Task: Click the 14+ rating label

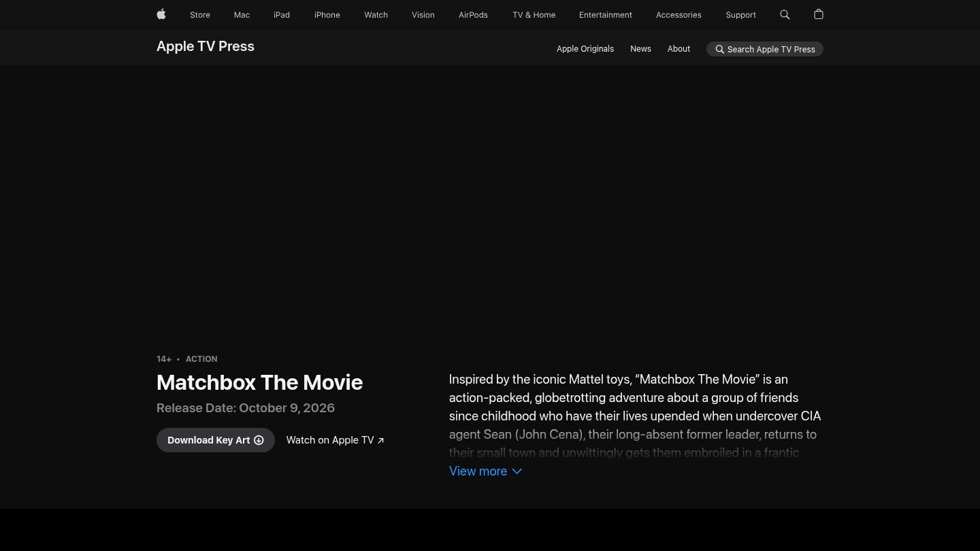Action: click(x=164, y=359)
